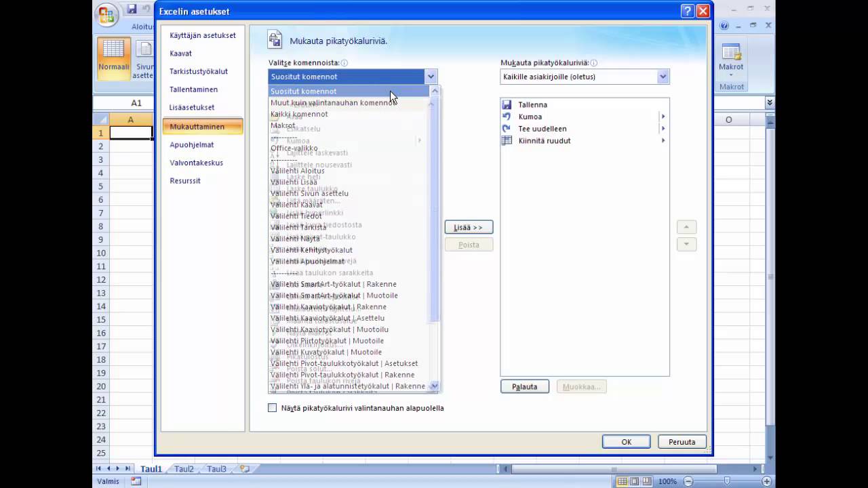Expand the formula bar chevron
The height and width of the screenshot is (488, 868).
point(770,103)
